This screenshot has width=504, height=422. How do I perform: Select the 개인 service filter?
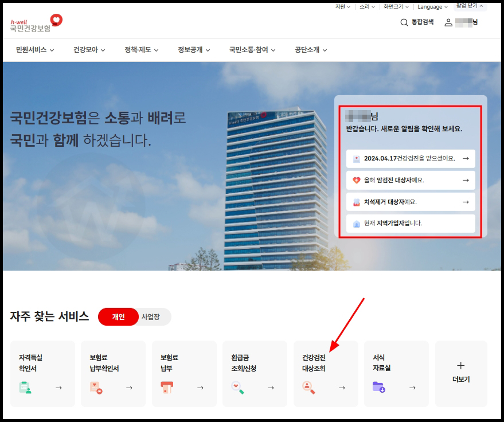[x=118, y=316]
